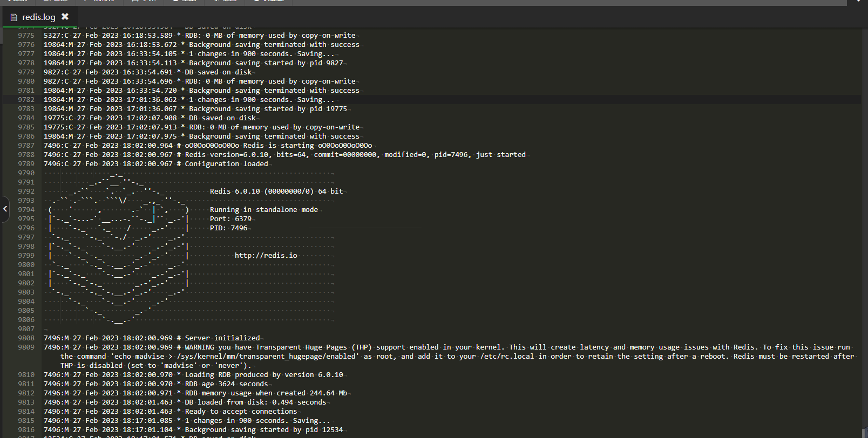
Task: Select line number 9775 in the gutter
Action: (x=26, y=36)
